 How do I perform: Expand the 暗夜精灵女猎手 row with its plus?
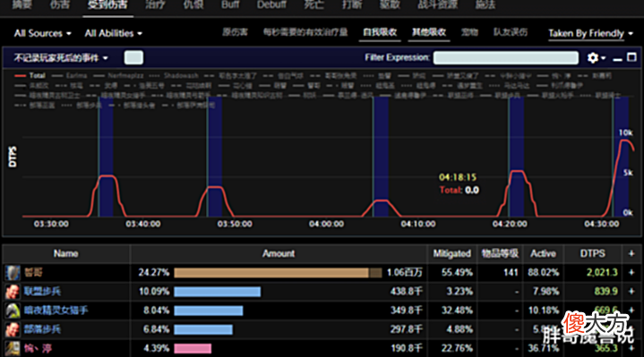click(x=631, y=310)
